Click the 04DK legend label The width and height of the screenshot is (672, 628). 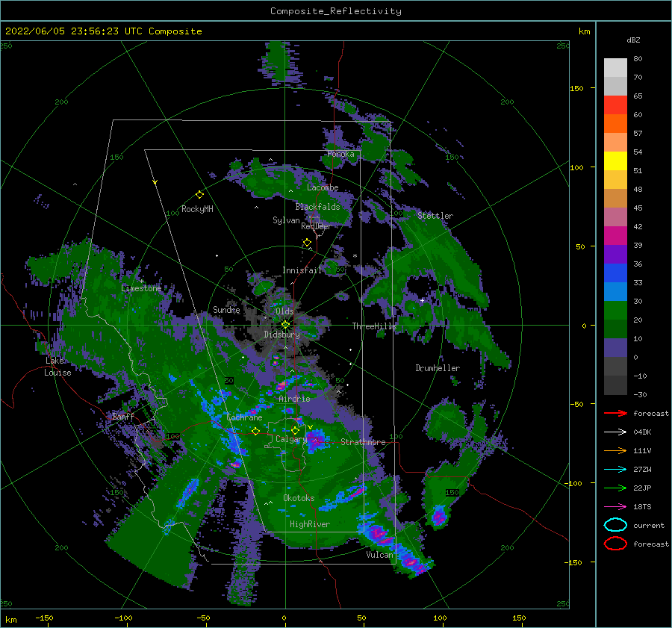pyautogui.click(x=642, y=432)
